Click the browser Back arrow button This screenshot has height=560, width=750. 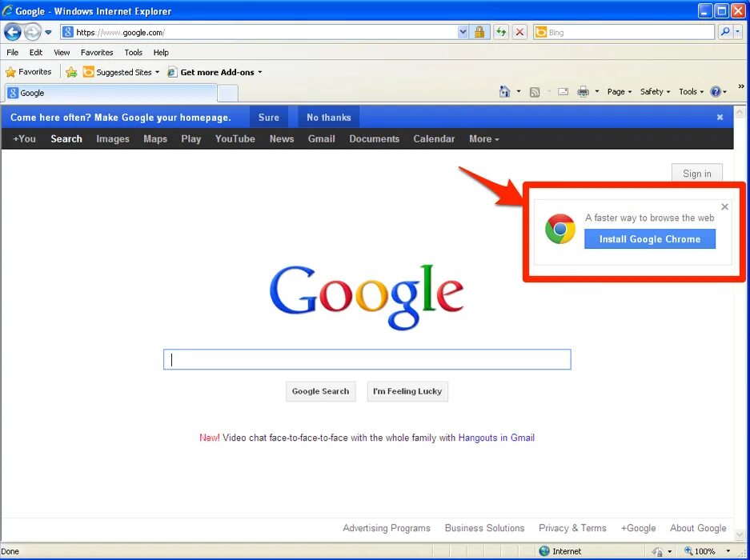point(13,33)
